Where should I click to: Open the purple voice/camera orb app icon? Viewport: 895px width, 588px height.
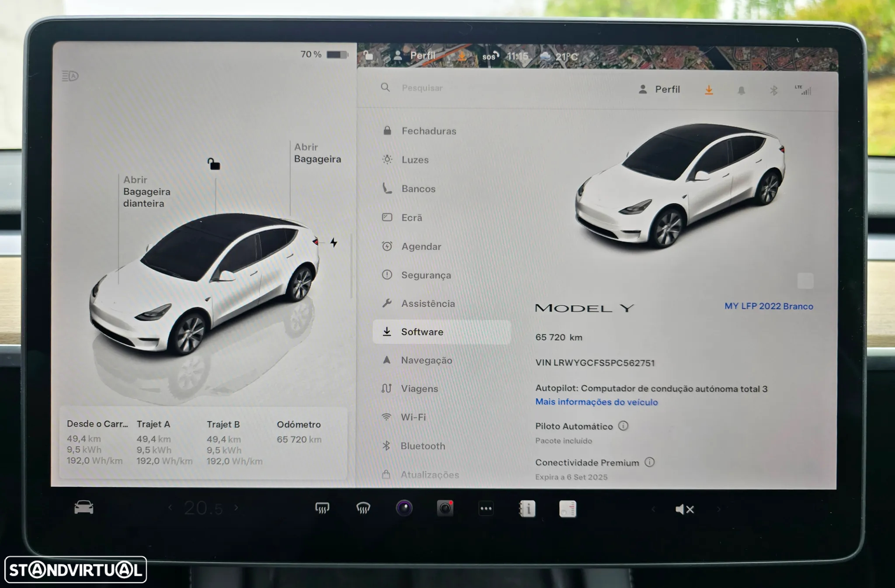pyautogui.click(x=404, y=508)
